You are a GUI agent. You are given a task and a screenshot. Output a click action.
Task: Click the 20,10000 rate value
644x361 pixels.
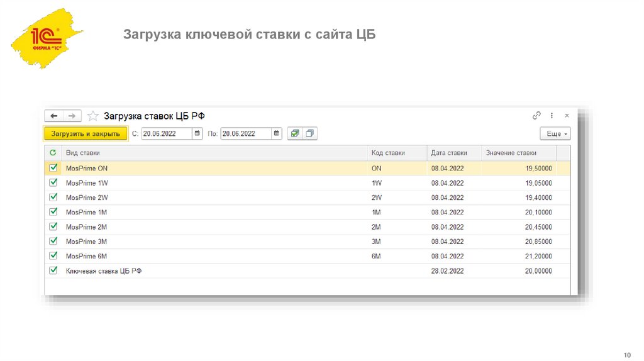[x=538, y=213]
